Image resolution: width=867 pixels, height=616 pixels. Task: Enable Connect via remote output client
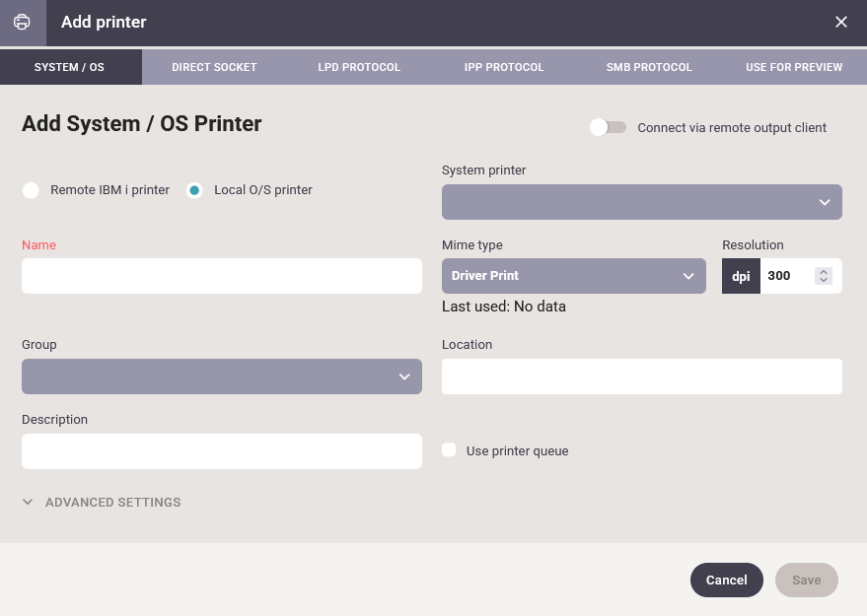click(x=608, y=127)
